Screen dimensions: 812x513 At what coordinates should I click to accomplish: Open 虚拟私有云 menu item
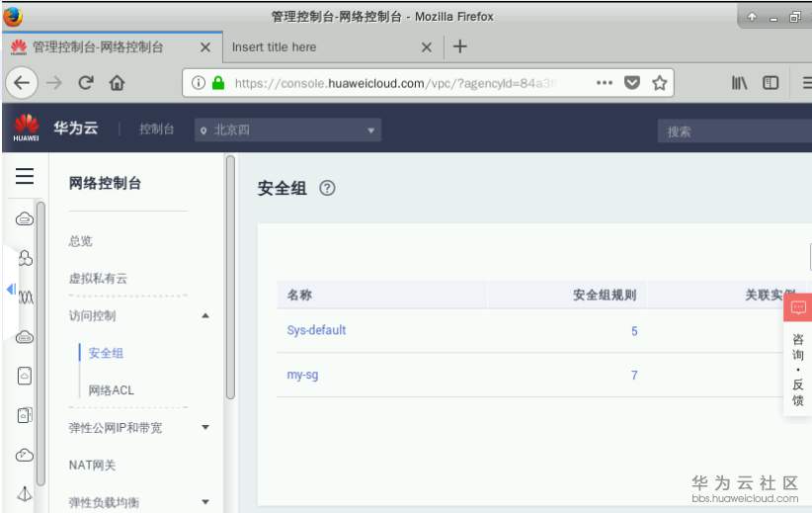pos(98,279)
